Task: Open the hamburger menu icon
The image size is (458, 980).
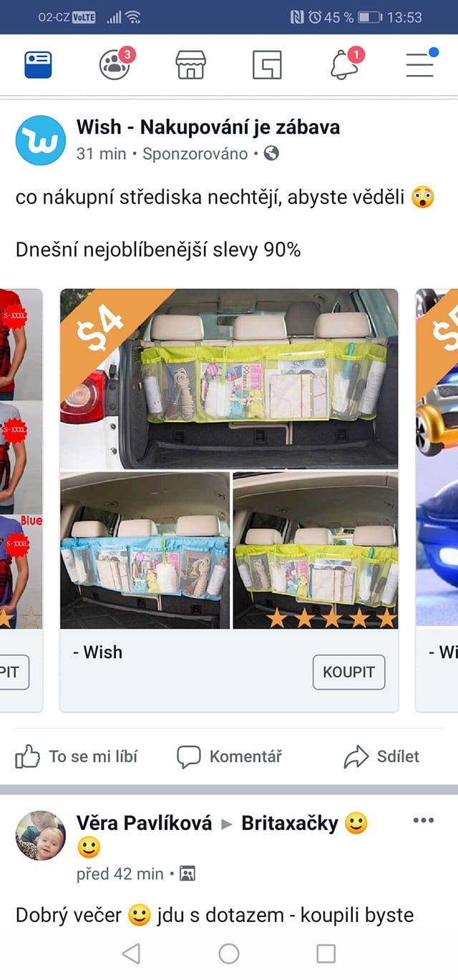Action: [x=421, y=64]
